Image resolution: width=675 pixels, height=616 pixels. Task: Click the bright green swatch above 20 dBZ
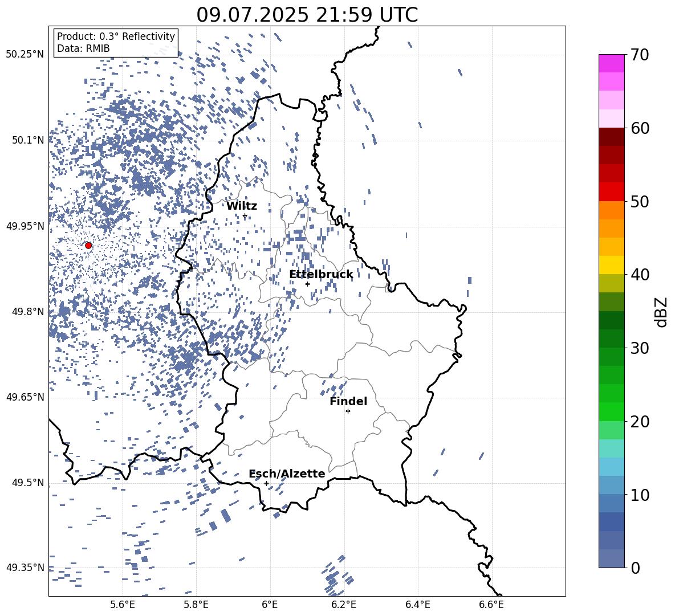click(611, 411)
